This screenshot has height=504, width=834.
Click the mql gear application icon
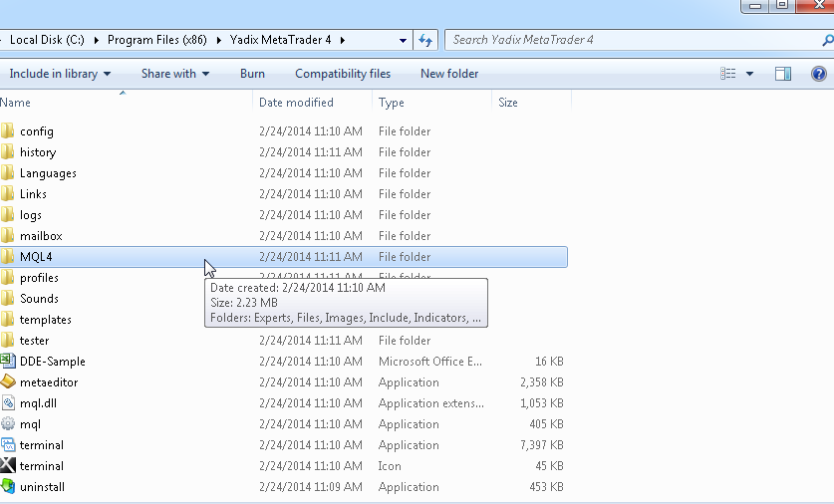[7, 423]
